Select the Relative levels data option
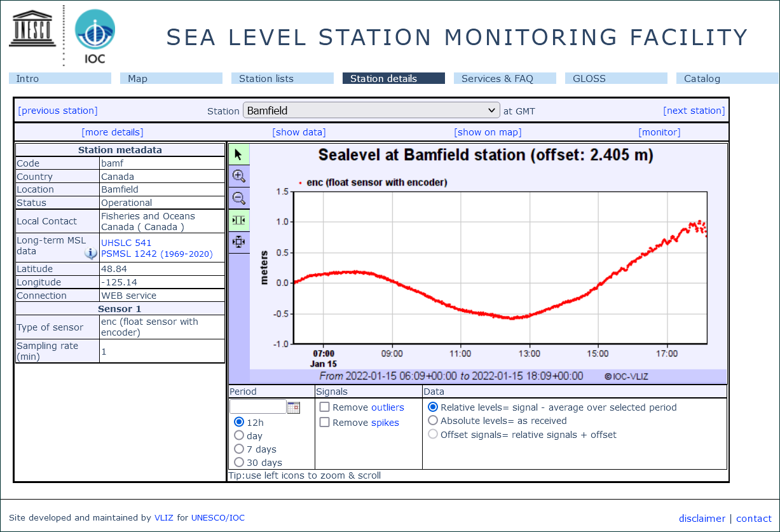 (433, 407)
